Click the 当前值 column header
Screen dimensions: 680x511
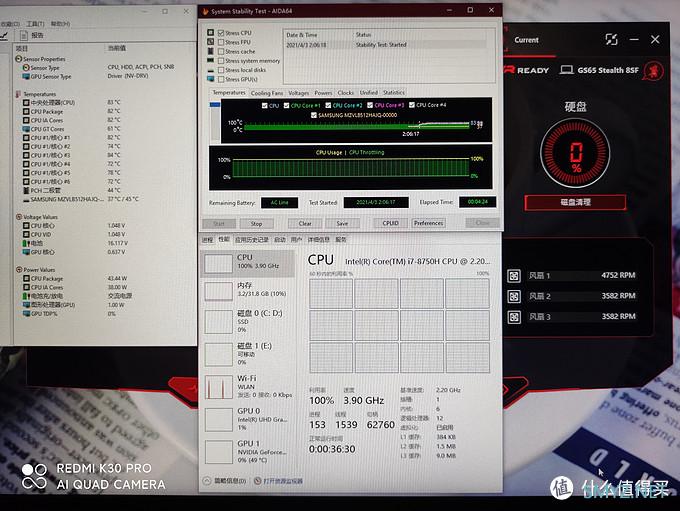[x=116, y=48]
